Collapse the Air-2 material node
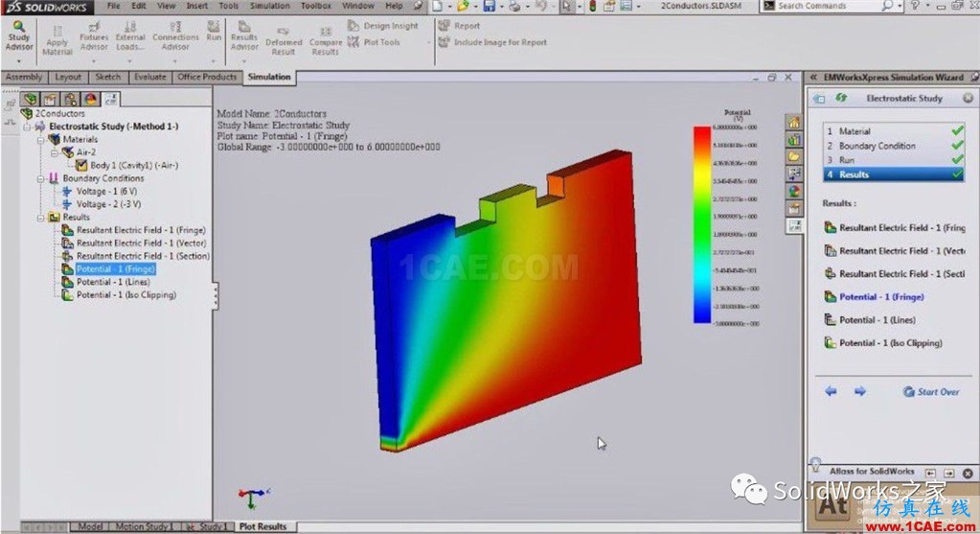Screen dimensions: 980x534 click(55, 152)
